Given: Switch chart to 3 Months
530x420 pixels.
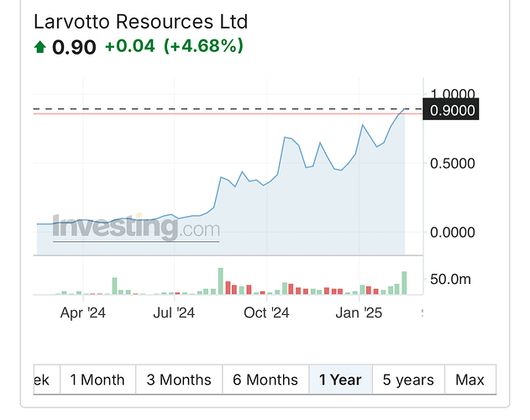Looking at the screenshot, I should tap(179, 380).
